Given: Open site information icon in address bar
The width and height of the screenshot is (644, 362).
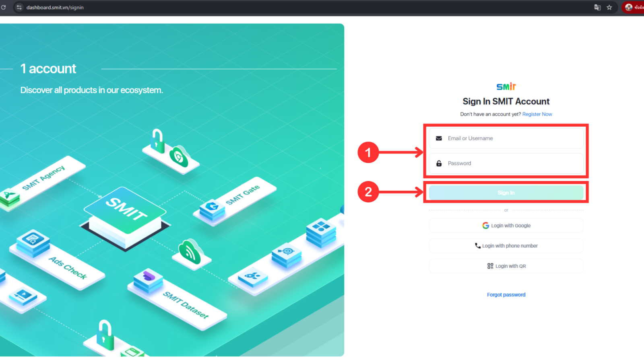Looking at the screenshot, I should pos(19,7).
